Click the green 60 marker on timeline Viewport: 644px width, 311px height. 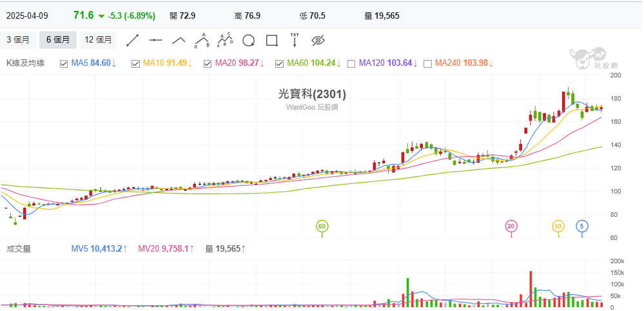322,226
